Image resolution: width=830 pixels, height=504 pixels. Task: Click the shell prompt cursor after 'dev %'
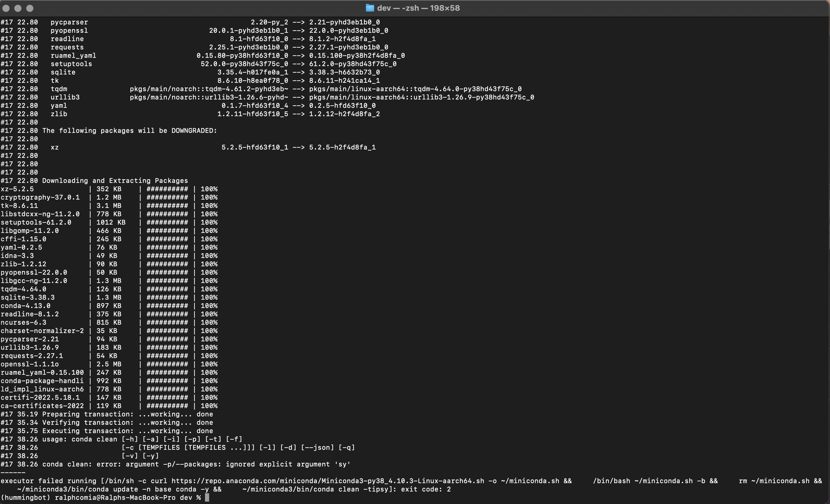[207, 498]
